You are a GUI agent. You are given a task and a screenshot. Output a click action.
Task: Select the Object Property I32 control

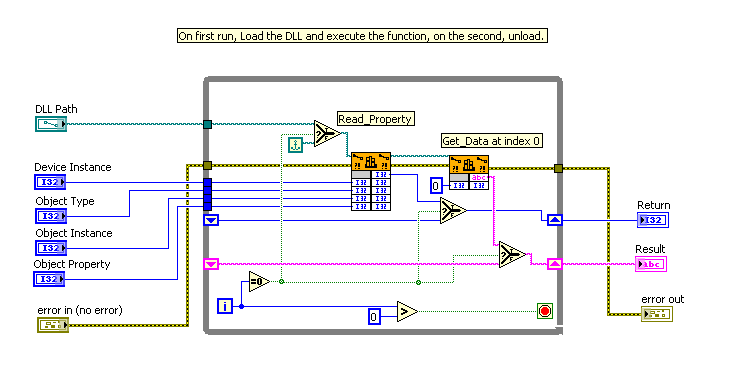point(49,279)
